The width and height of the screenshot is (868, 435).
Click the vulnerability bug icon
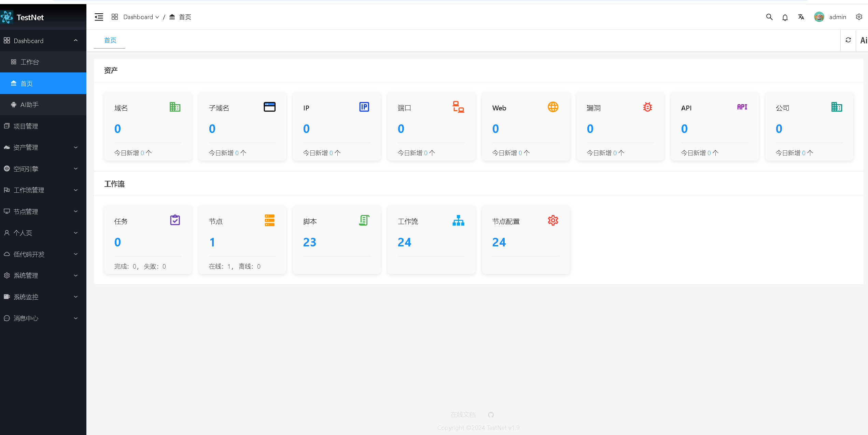click(647, 107)
